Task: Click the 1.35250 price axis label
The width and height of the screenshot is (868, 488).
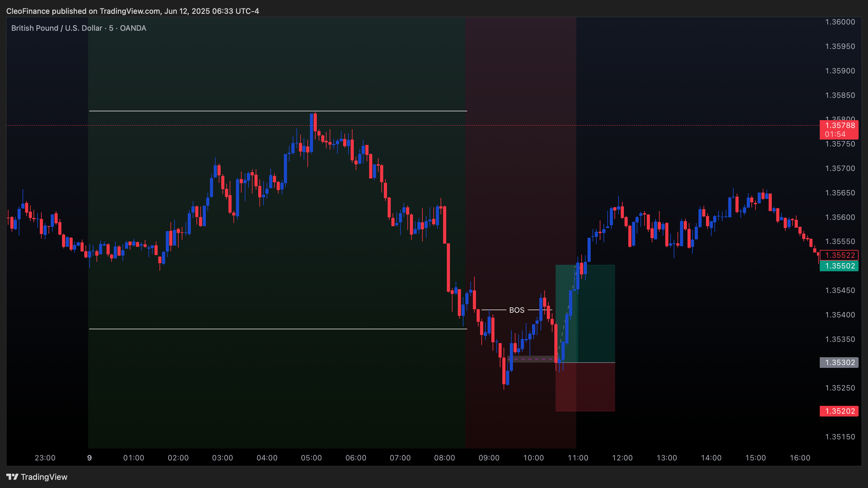Action: click(x=840, y=388)
